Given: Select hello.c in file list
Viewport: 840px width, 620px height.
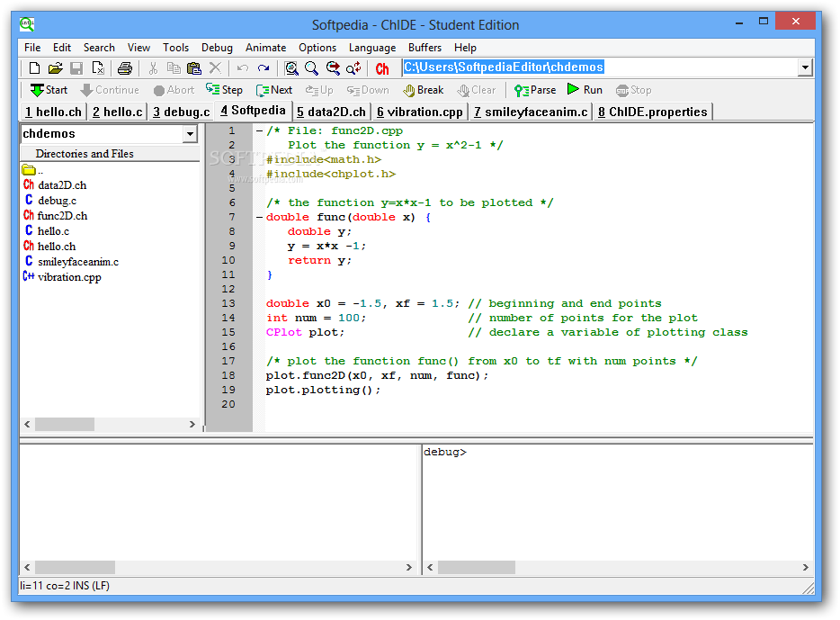Looking at the screenshot, I should point(47,231).
